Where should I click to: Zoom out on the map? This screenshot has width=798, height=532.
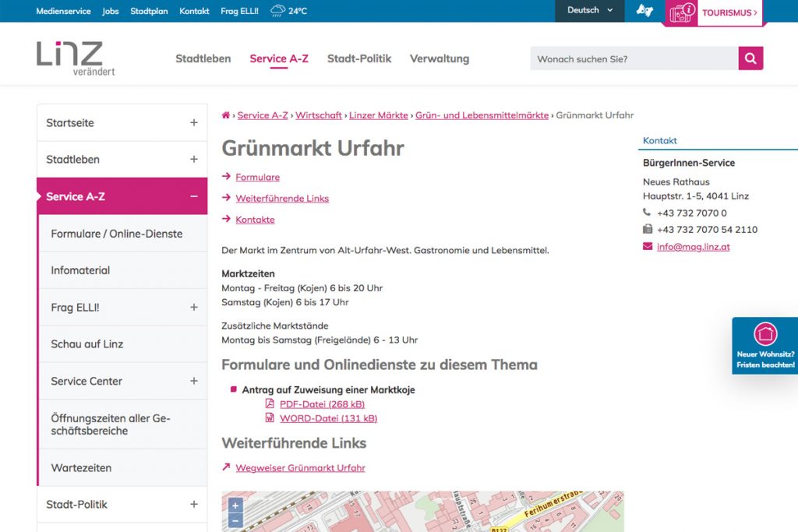click(235, 521)
